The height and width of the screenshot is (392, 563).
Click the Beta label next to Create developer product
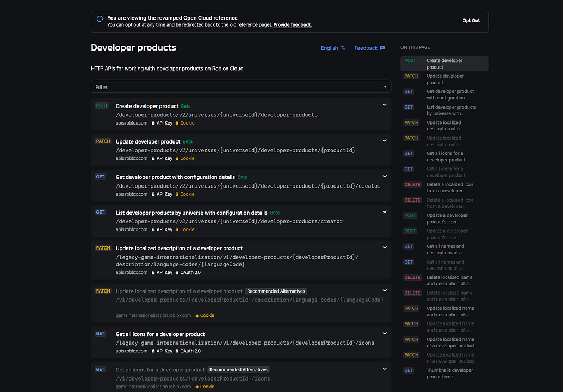coord(185,106)
